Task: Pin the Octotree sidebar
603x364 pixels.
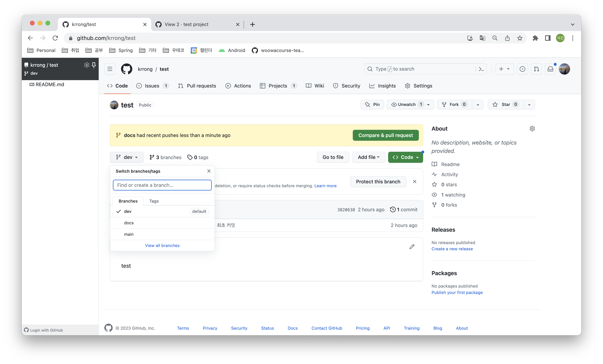Action: tap(94, 65)
